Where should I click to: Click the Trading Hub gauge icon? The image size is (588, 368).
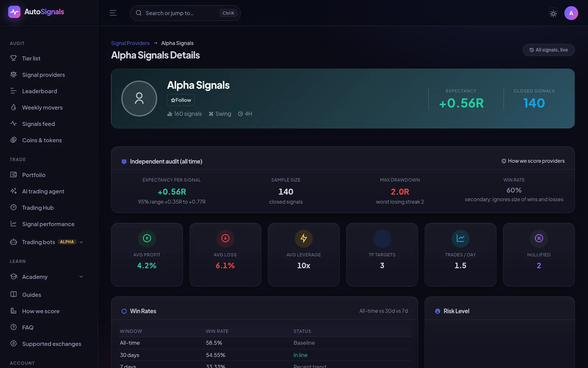14,208
